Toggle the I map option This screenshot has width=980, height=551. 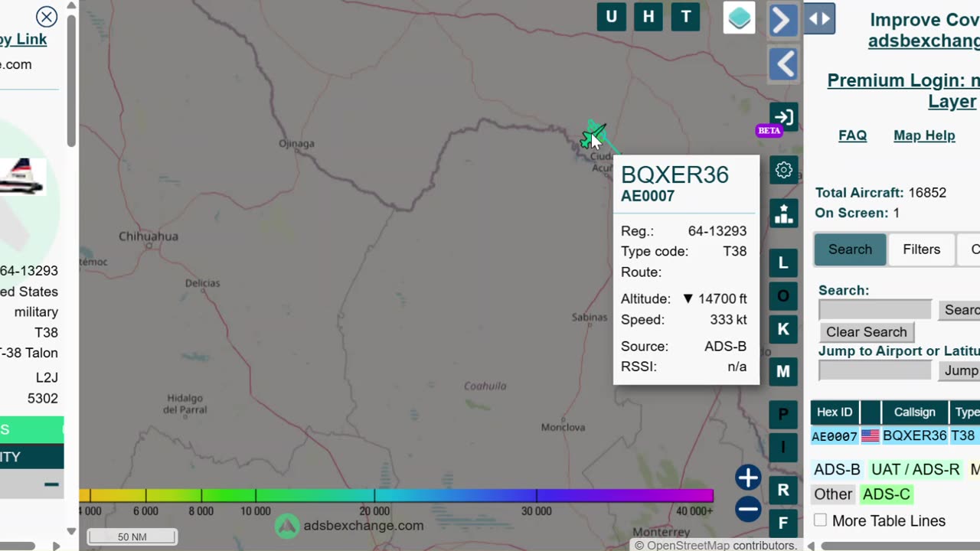coord(783,447)
